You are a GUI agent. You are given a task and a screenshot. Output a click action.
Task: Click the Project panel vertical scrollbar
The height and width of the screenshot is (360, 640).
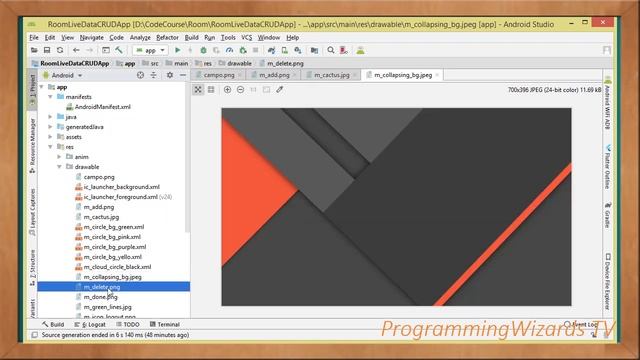[x=188, y=157]
